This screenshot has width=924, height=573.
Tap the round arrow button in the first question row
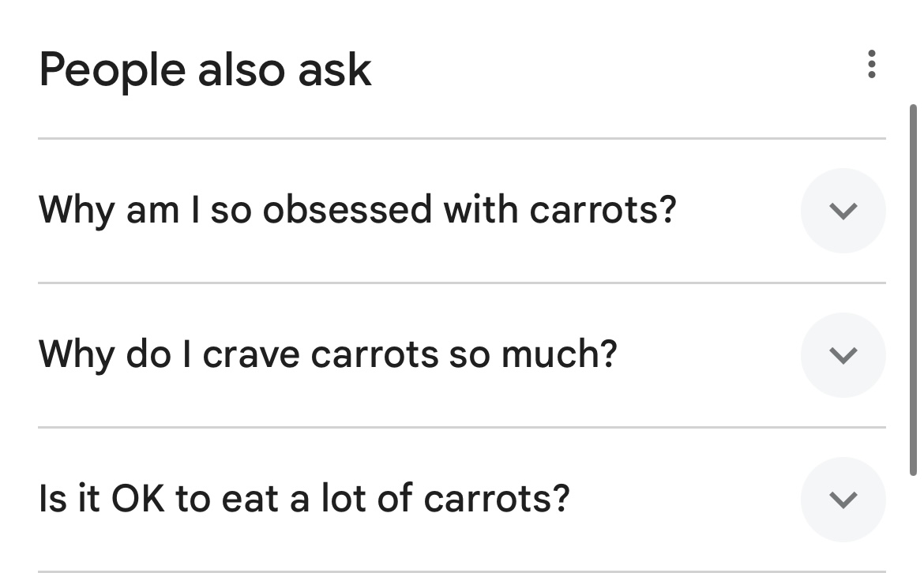coord(843,211)
